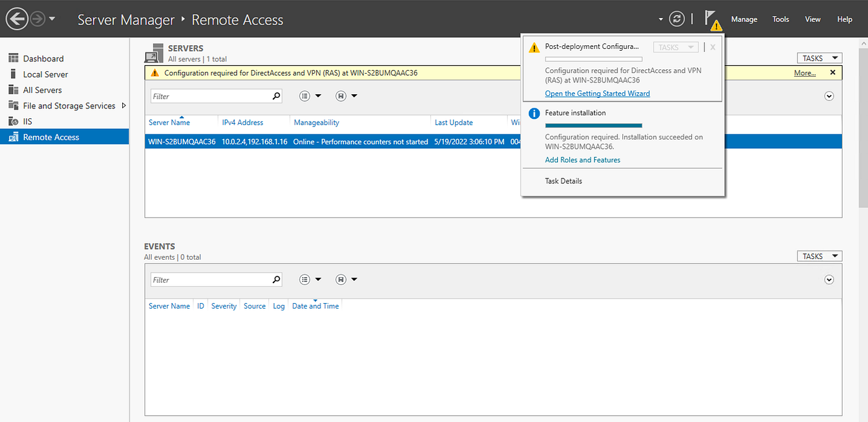Viewport: 868px width, 422px height.
Task: Click the Post-deployment Configuration progress bar
Action: [593, 59]
